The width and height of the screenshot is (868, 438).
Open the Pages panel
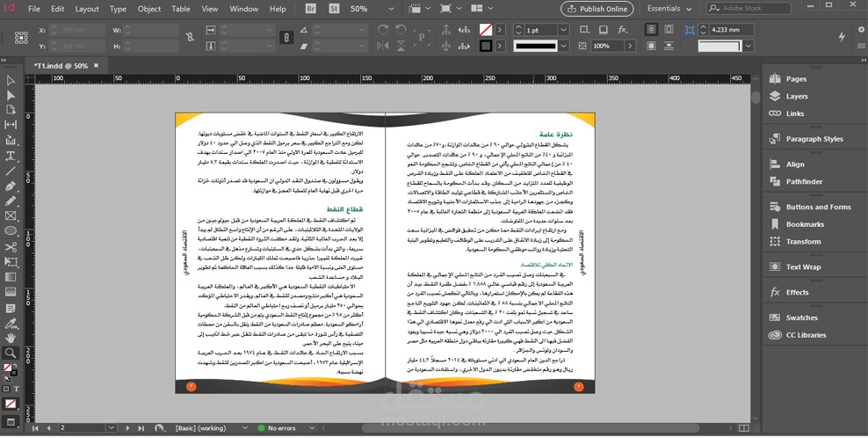(x=796, y=79)
